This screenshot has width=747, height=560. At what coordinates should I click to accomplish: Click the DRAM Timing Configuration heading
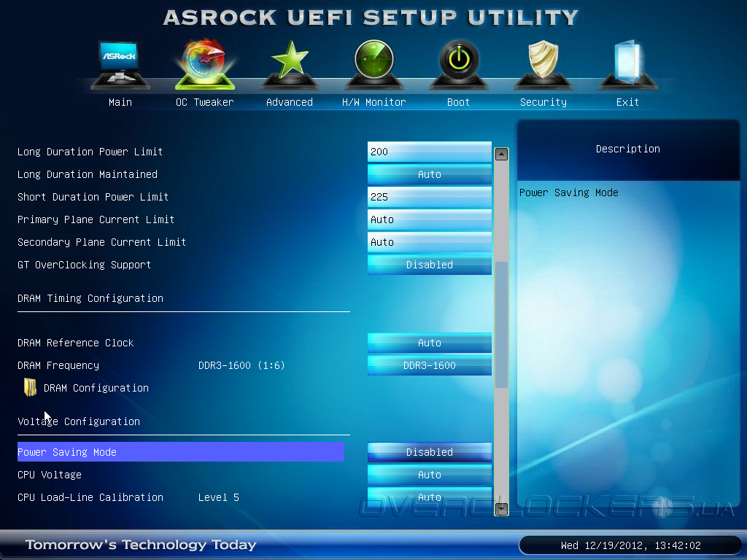90,298
